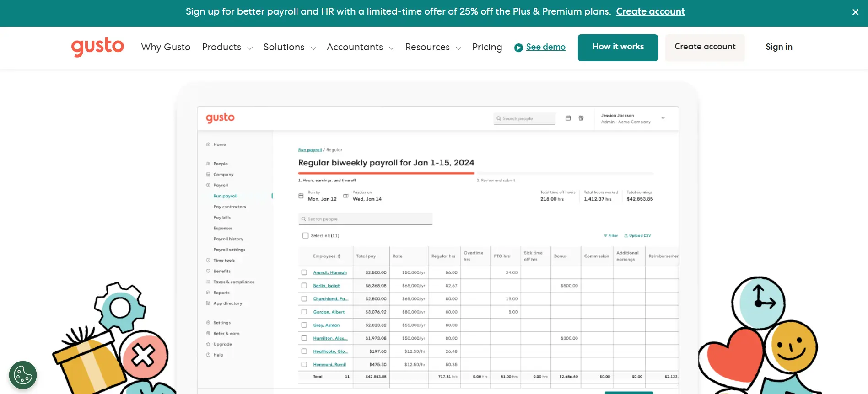This screenshot has width=868, height=394.
Task: Click the App directory icon
Action: tap(208, 303)
